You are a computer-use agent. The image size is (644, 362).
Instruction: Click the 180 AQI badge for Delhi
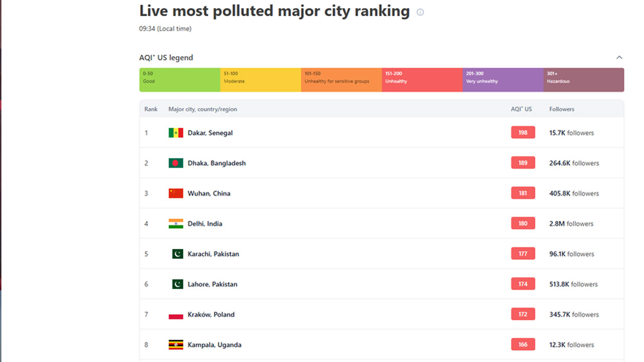[x=523, y=224]
